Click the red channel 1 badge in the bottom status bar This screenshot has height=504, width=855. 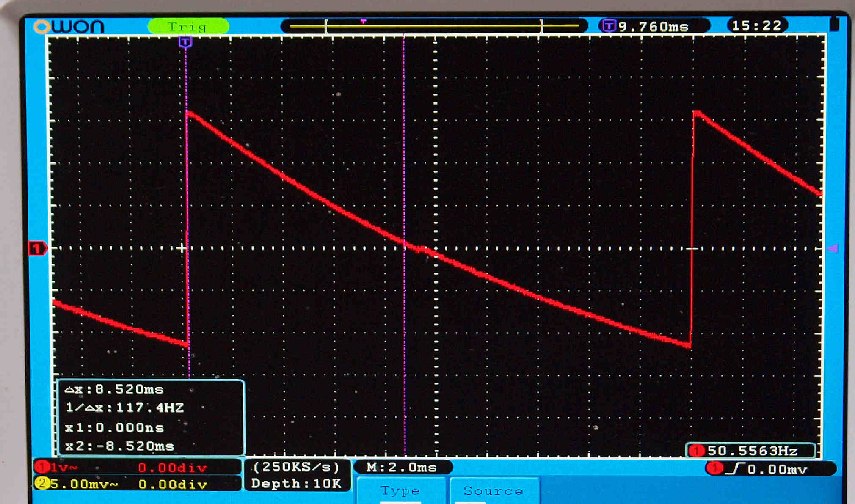tap(42, 467)
